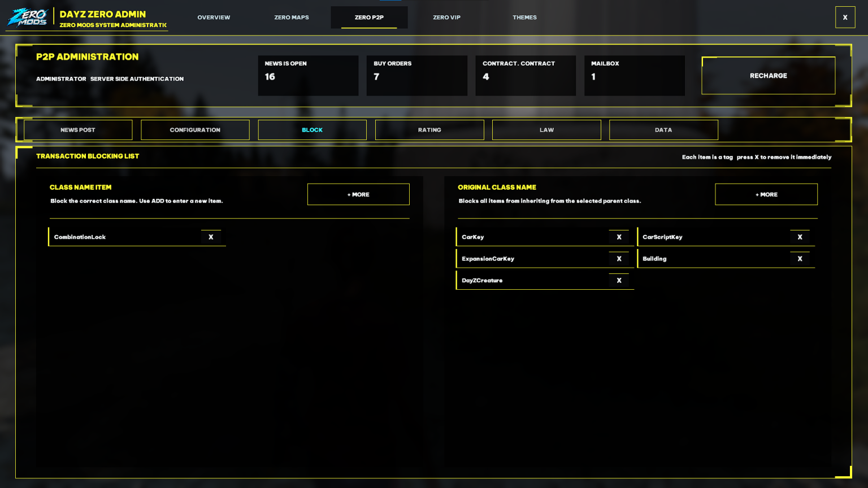Open the Data section

click(663, 130)
